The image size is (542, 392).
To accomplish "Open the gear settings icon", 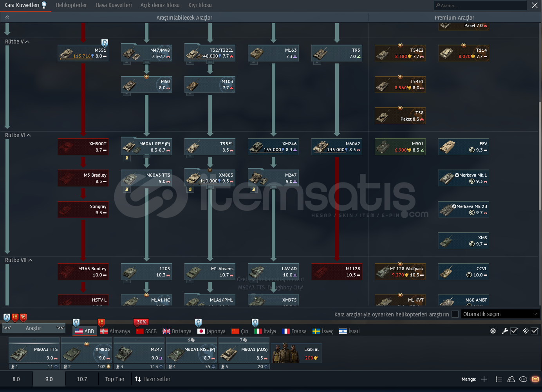I will click(493, 331).
